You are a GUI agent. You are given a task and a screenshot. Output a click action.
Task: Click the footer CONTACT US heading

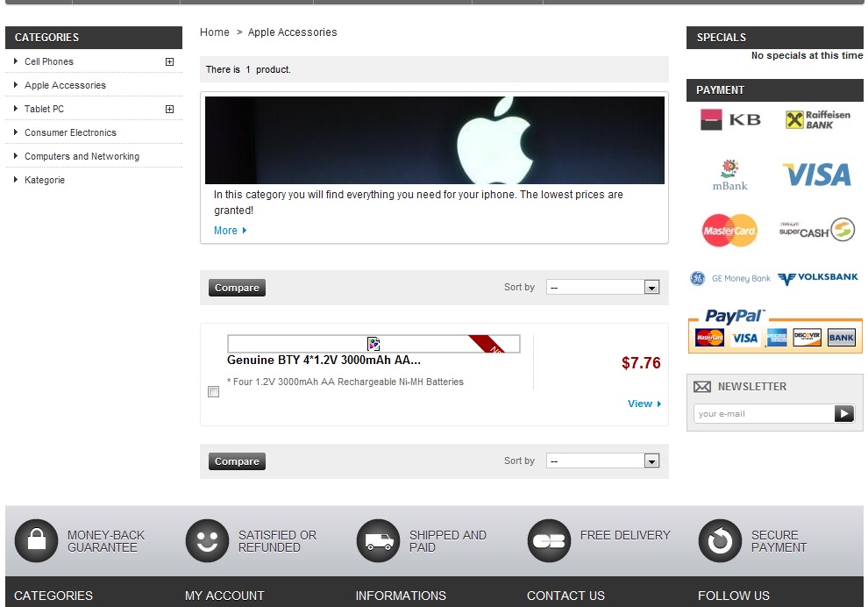[x=566, y=596]
